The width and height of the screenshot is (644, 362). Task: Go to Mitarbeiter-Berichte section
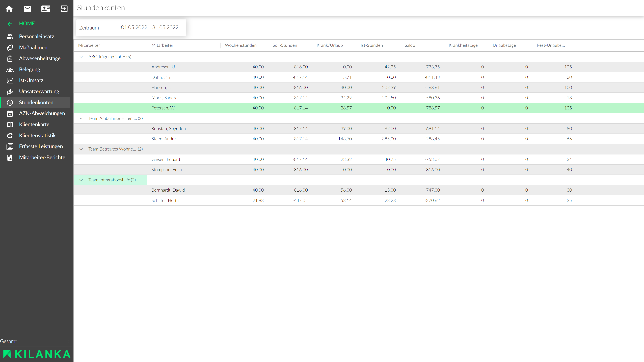click(42, 157)
